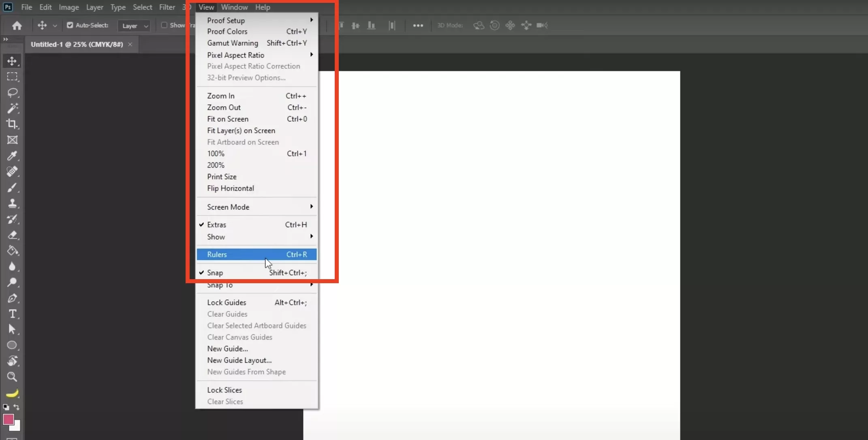868x440 pixels.
Task: Open the File menu
Action: [26, 7]
